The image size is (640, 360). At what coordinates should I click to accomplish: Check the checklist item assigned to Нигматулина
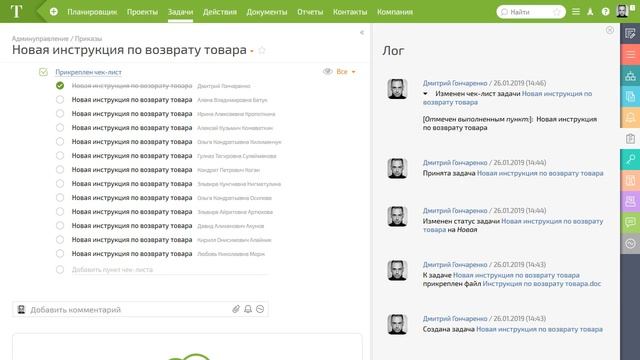60,184
